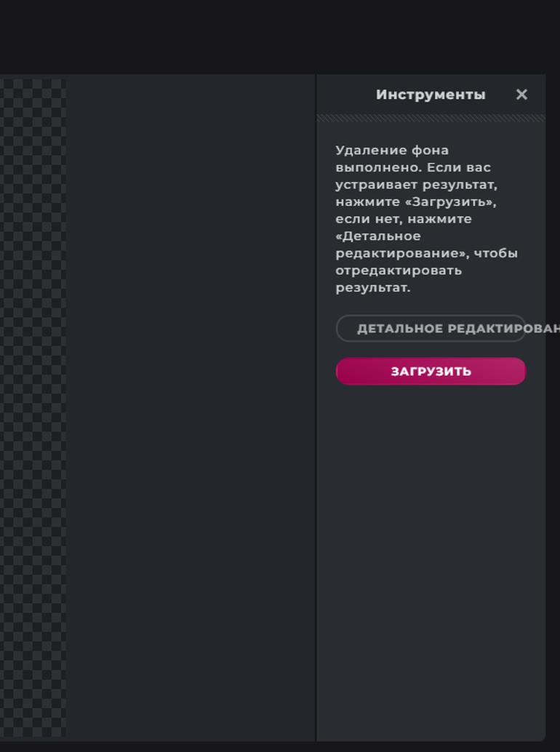Viewport: 560px width, 752px height.
Task: Click the text line если нет, нажмите
Action: 403,219
